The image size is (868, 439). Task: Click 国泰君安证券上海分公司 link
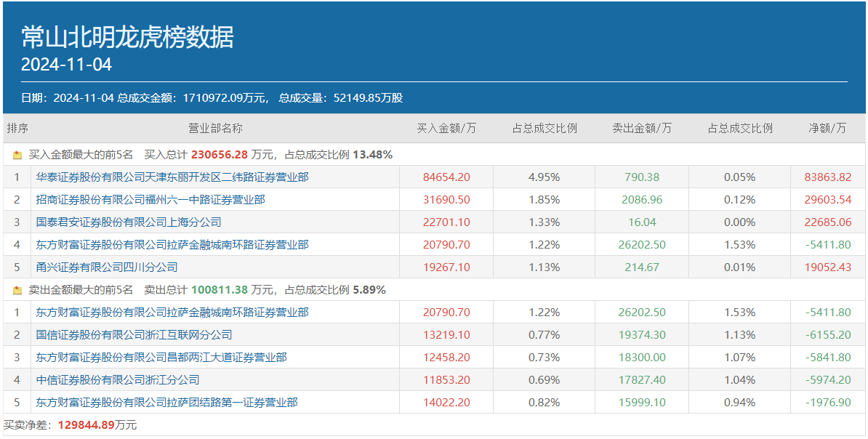(x=129, y=222)
